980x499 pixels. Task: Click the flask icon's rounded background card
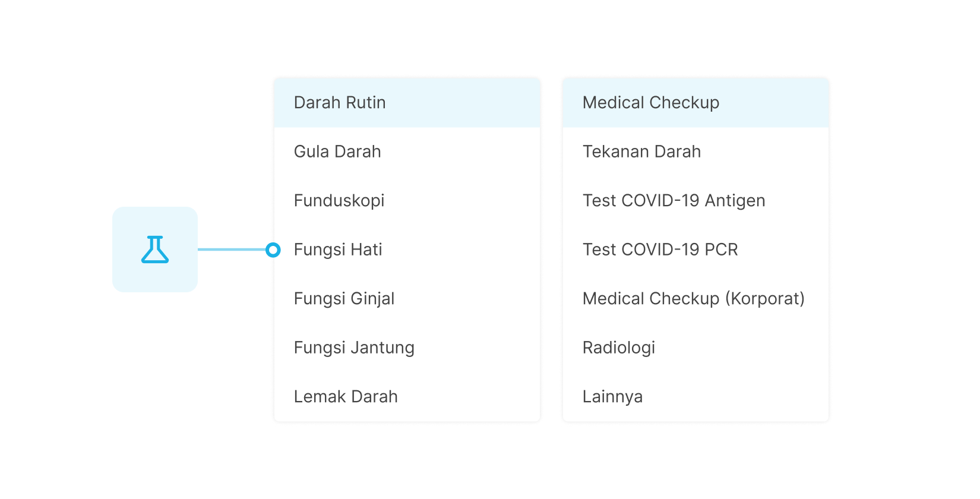pyautogui.click(x=154, y=249)
